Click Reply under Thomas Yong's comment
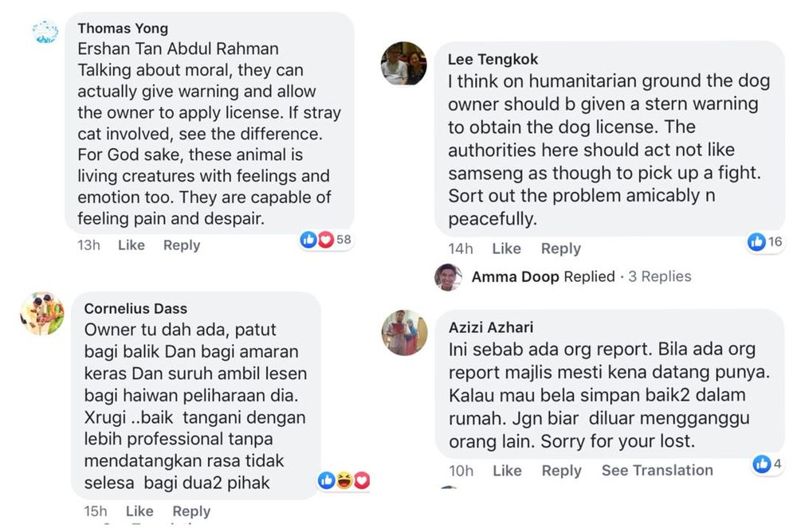The image size is (797, 532). tap(182, 245)
